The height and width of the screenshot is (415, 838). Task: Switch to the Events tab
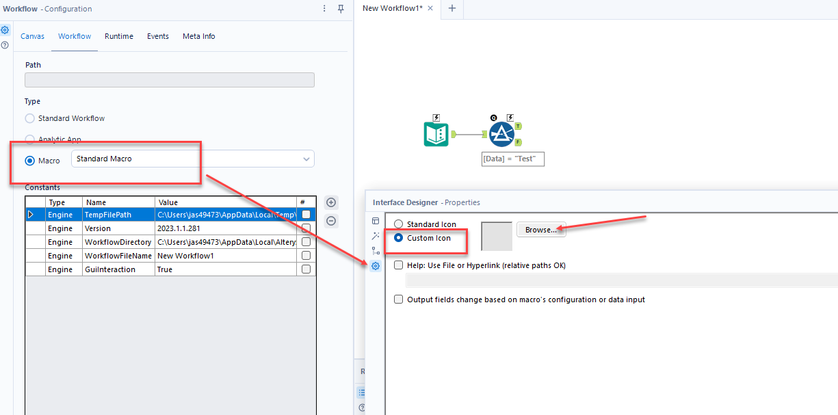point(158,36)
